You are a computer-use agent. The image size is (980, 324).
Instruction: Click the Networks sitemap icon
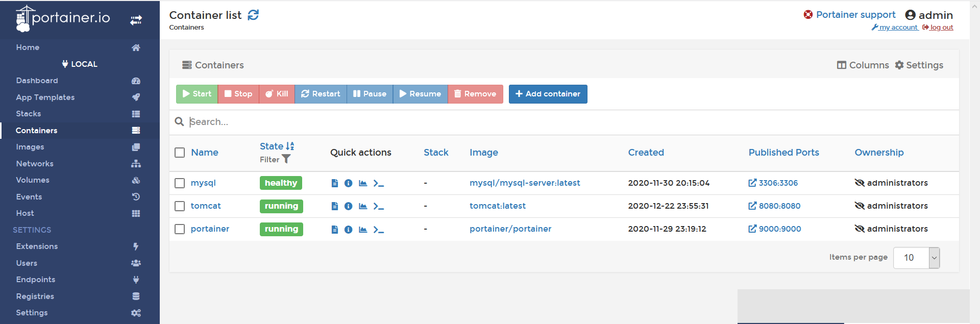136,163
